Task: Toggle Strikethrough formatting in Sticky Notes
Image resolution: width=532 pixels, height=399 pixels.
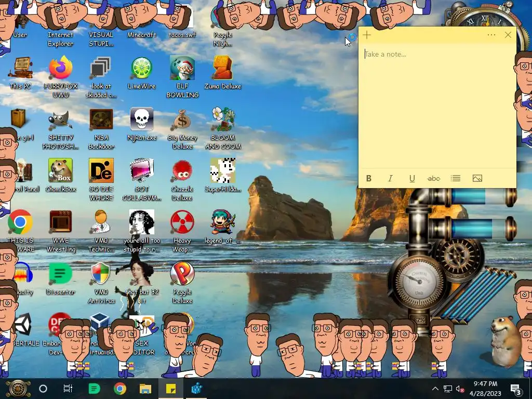Action: point(434,179)
